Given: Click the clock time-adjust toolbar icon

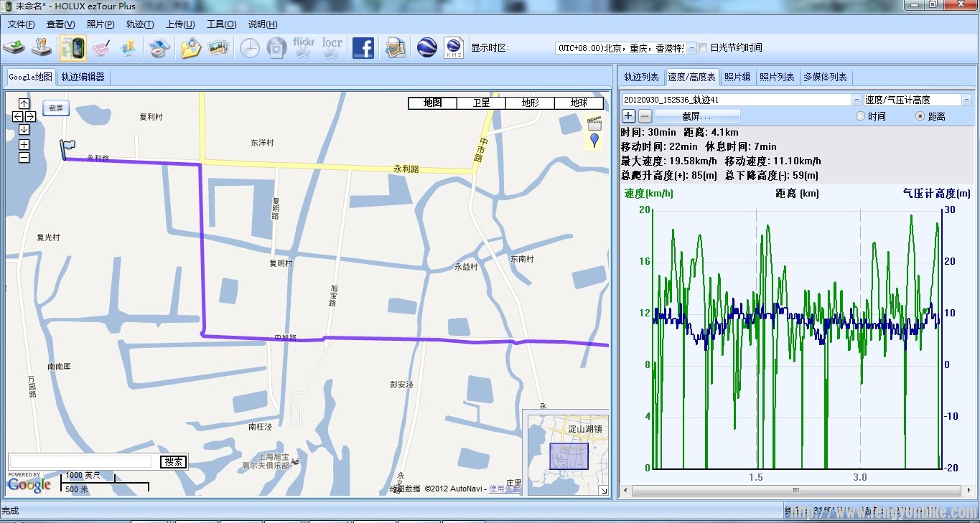Looking at the screenshot, I should point(249,48).
